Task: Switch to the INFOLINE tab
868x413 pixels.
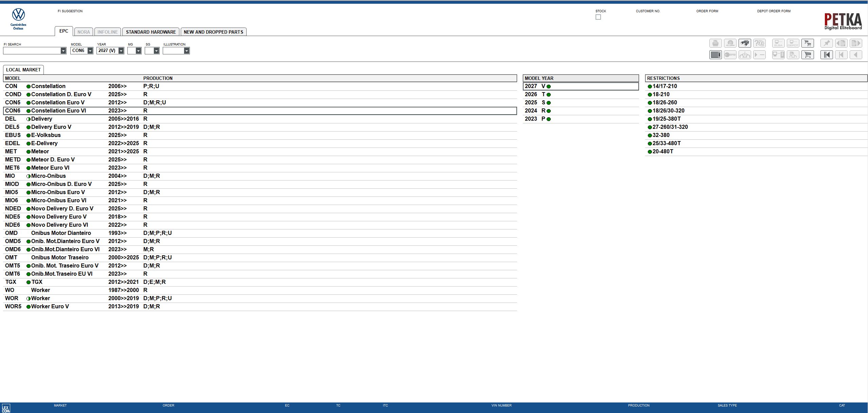Action: (x=107, y=32)
